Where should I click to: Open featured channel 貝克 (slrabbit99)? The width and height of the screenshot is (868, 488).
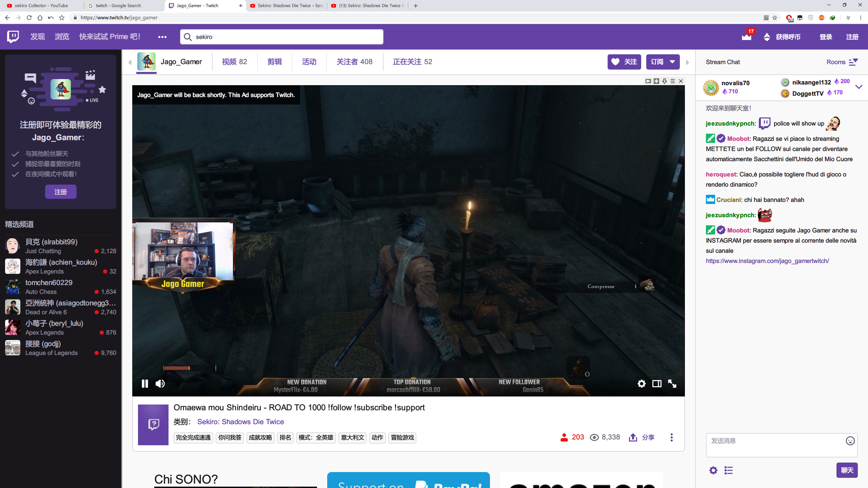pos(61,246)
